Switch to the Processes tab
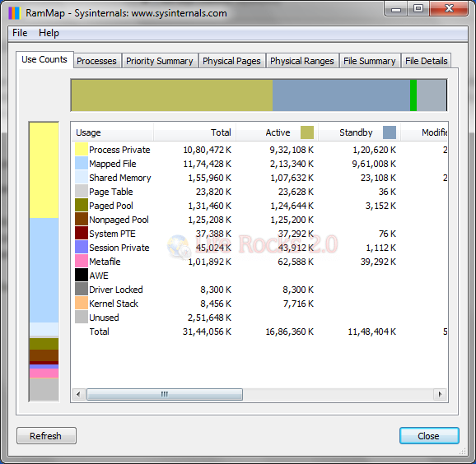The image size is (476, 464). click(96, 61)
